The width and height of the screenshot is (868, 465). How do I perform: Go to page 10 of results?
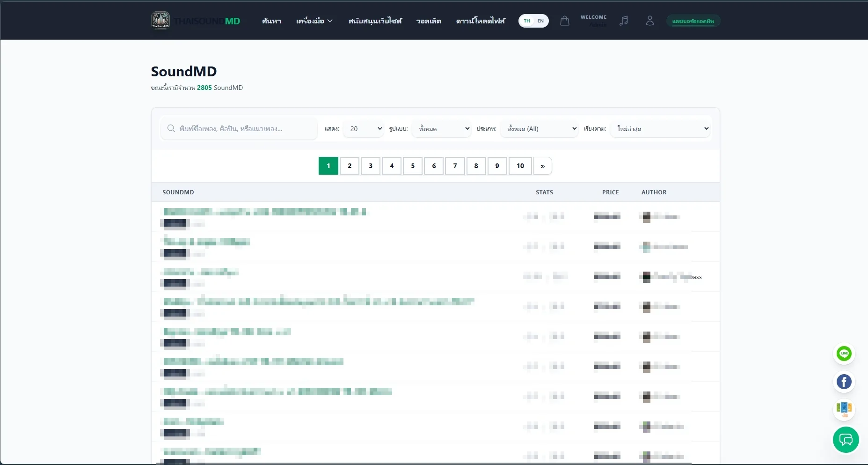click(x=520, y=166)
